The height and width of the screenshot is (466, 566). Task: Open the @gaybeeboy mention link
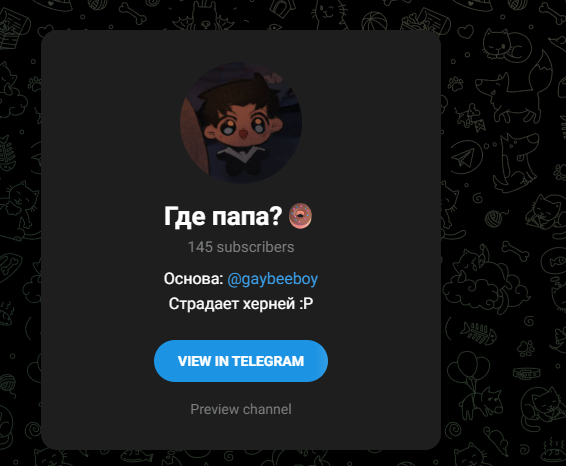tap(273, 279)
